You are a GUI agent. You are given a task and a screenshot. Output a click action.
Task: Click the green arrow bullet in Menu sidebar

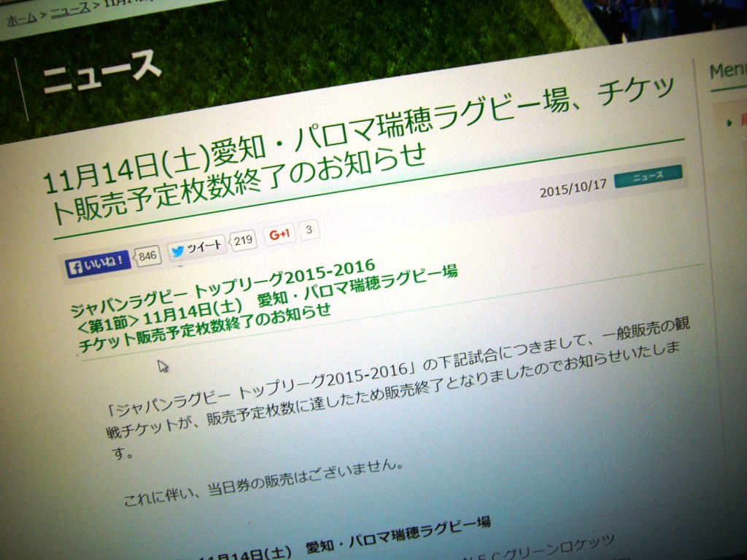tap(729, 122)
